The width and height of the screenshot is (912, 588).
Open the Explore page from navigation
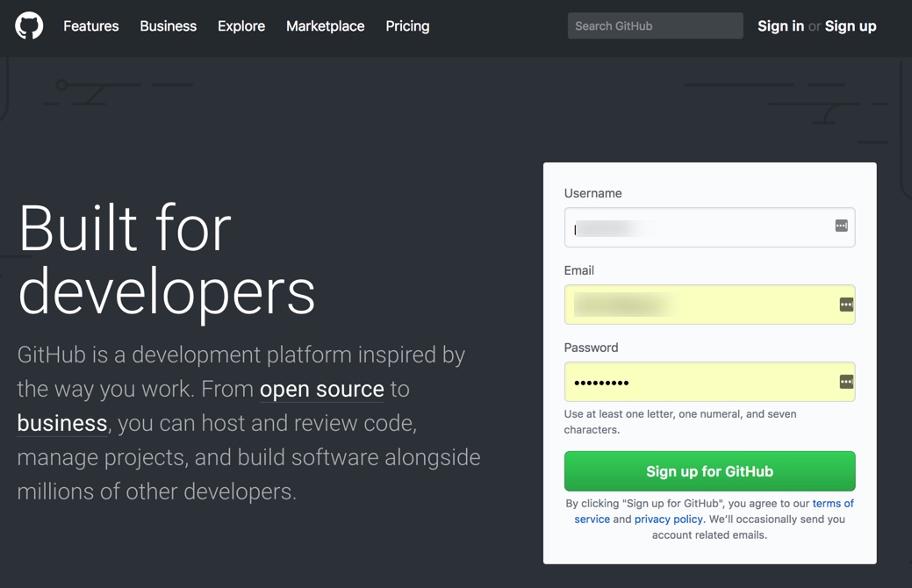click(x=241, y=26)
